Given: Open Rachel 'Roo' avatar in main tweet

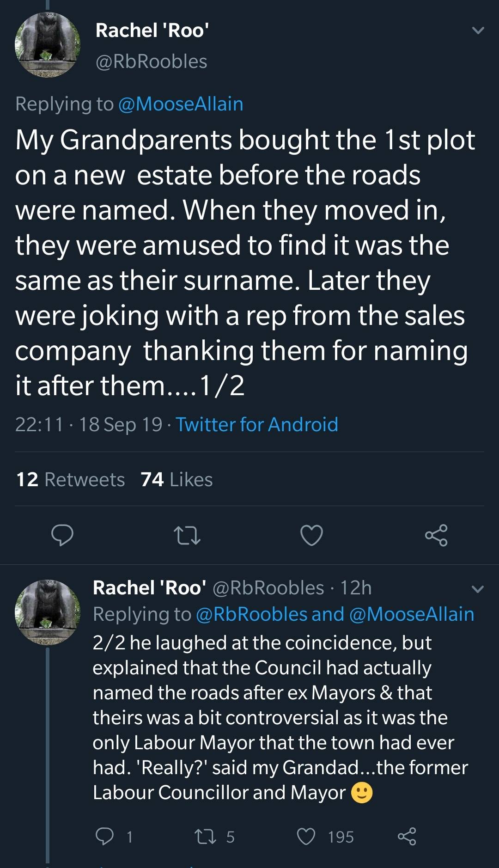Looking at the screenshot, I should click(x=48, y=45).
